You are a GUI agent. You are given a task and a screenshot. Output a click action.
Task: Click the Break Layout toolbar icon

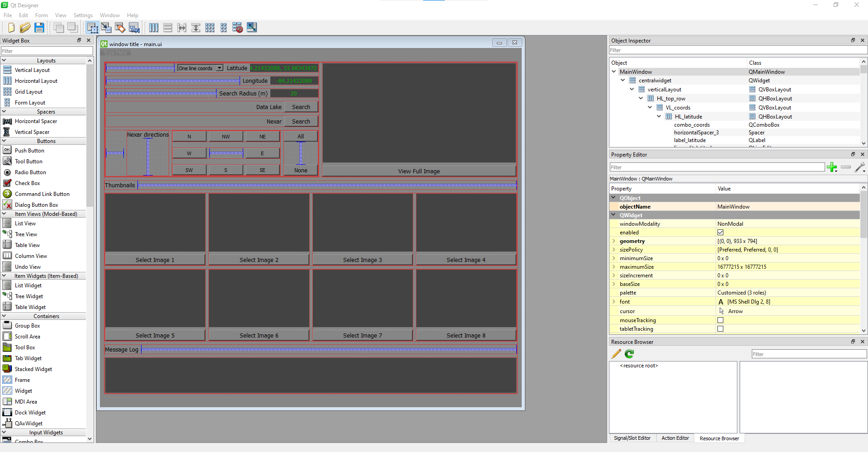[x=237, y=28]
